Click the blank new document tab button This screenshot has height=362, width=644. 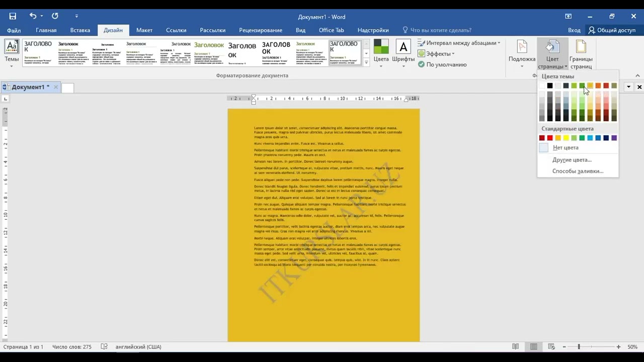pyautogui.click(x=67, y=87)
